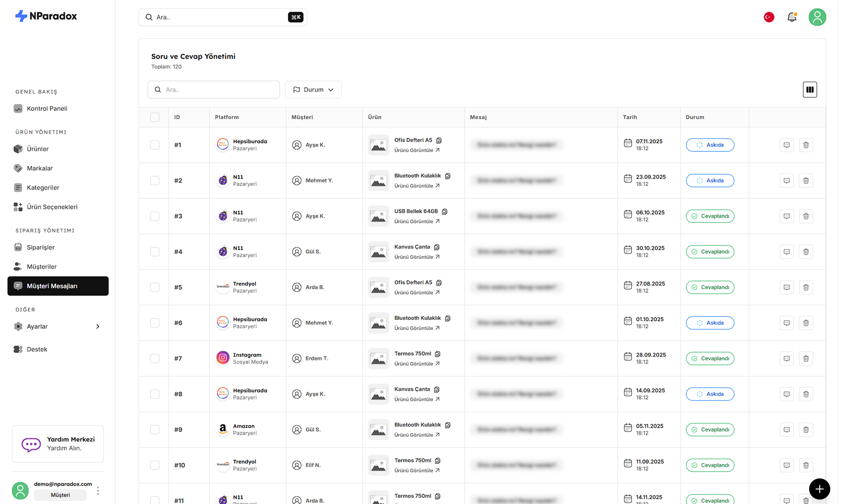841x504 pixels.
Task: Open reply icon for message #3
Action: (786, 216)
